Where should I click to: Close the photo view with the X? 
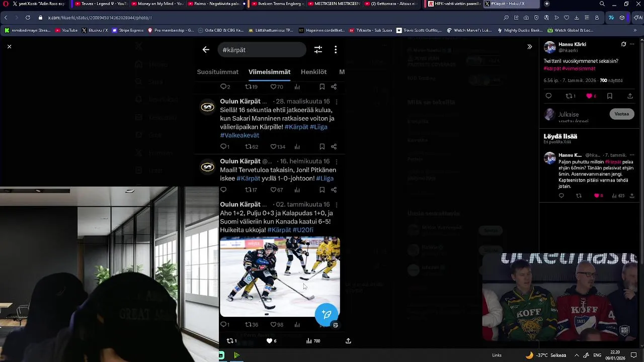click(9, 47)
